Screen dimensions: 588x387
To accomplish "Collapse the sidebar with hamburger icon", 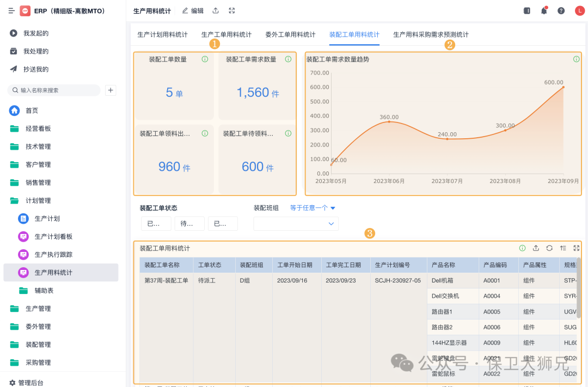I will point(11,11).
